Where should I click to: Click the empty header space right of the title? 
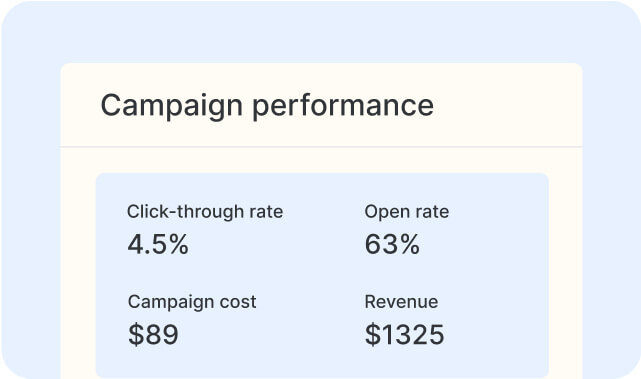507,105
